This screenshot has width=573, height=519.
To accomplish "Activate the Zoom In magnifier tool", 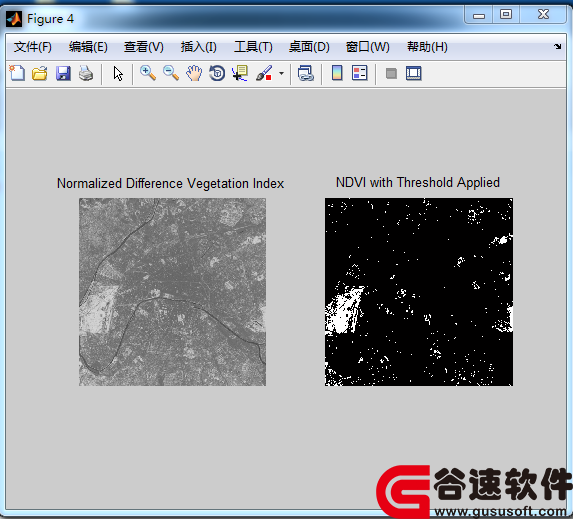I will coord(148,73).
